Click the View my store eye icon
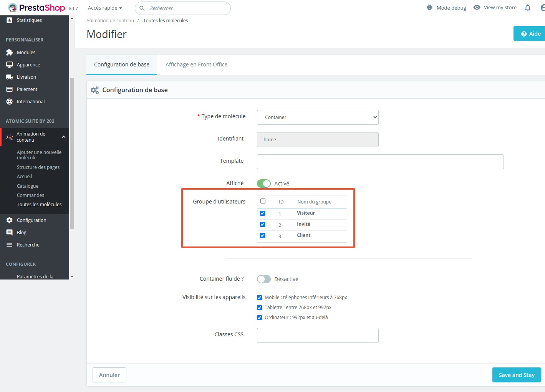This screenshot has height=392, width=545. [477, 7]
